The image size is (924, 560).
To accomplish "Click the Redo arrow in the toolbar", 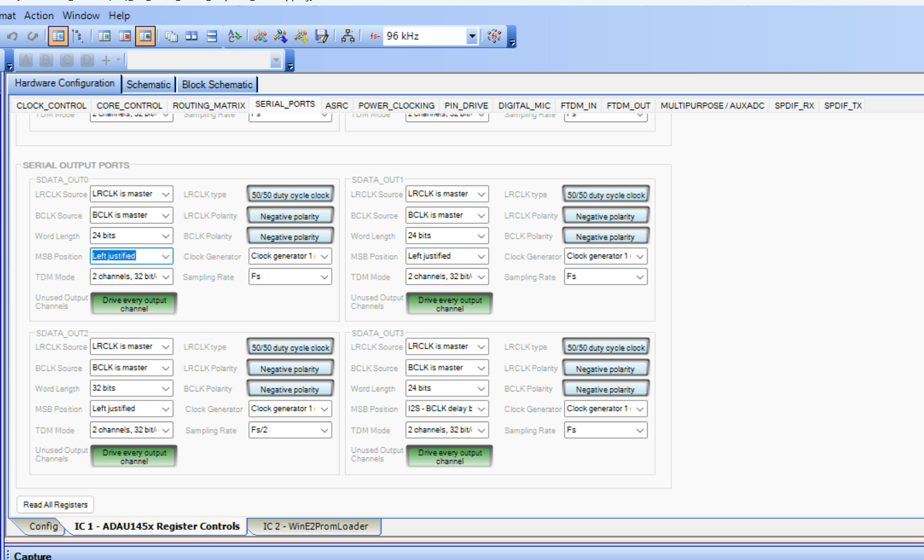I will click(x=32, y=36).
